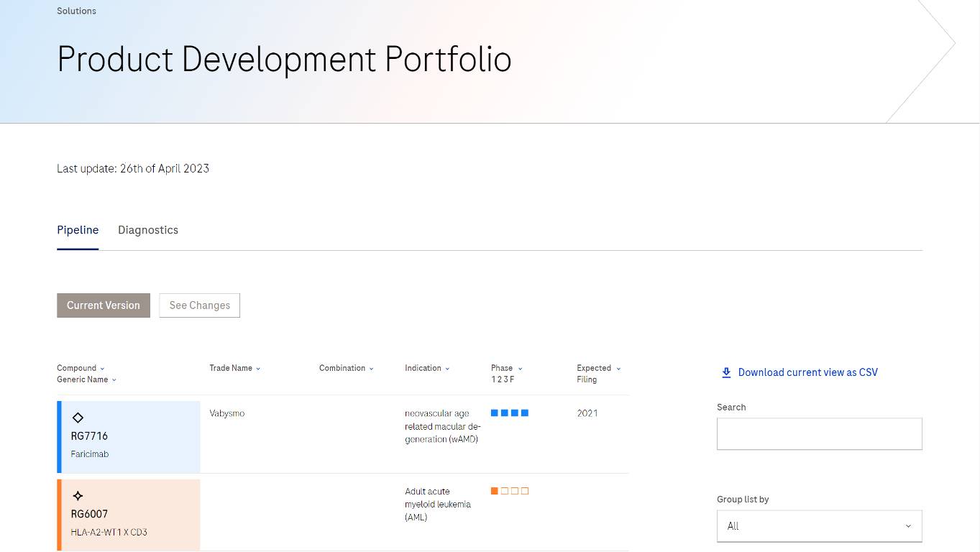Click the diamond icon in the RG7716 card
This screenshot has height=552, width=980.
click(78, 418)
